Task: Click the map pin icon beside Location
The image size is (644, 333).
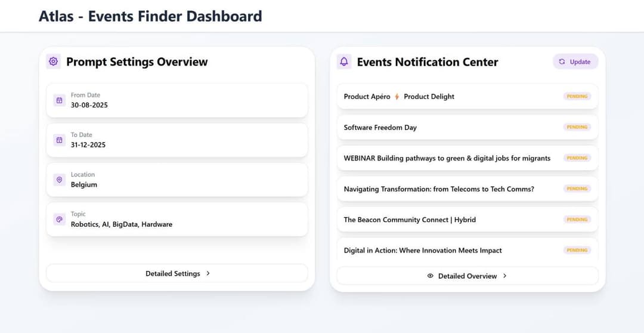Action: pos(59,180)
